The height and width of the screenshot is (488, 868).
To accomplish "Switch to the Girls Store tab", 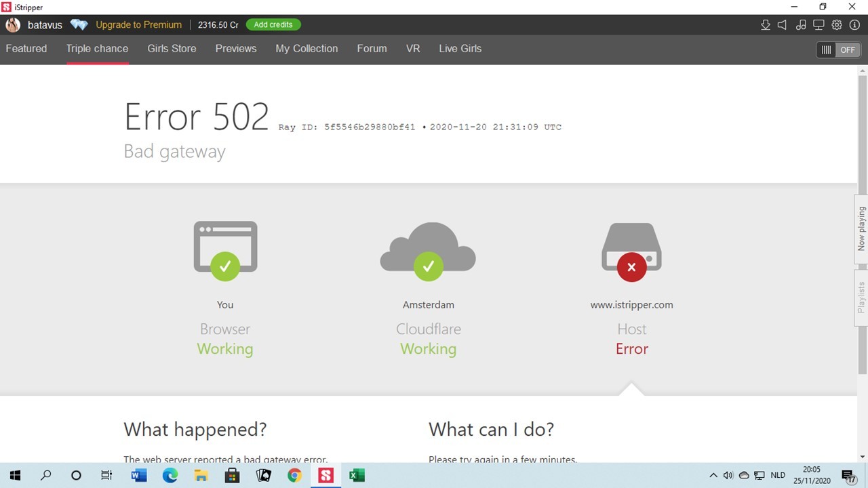I will pyautogui.click(x=172, y=49).
